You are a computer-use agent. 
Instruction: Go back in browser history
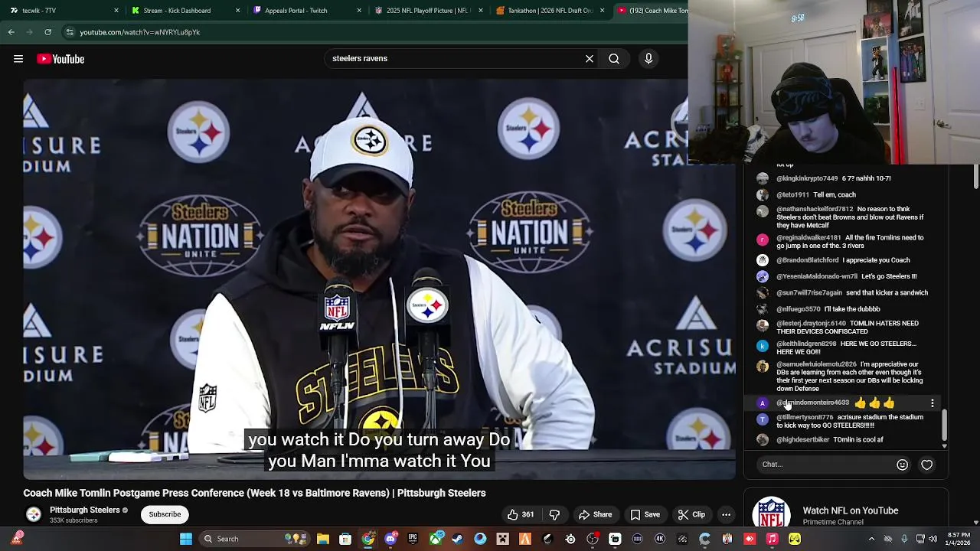tap(11, 32)
